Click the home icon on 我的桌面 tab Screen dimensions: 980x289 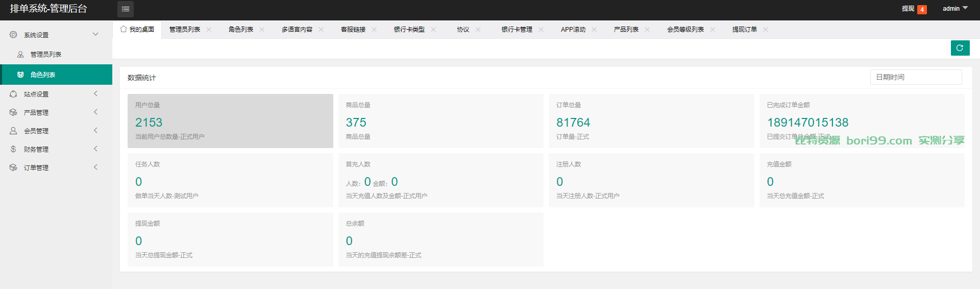pos(123,29)
